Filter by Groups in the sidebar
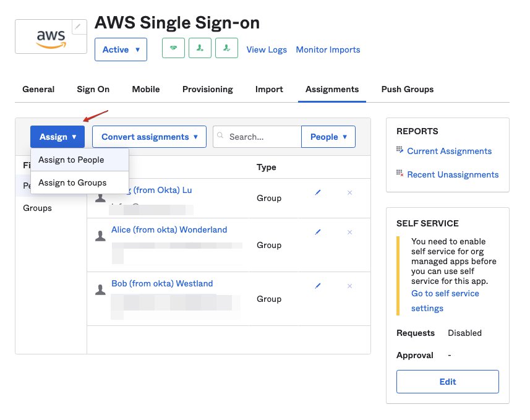This screenshot has width=530, height=420. click(x=37, y=208)
